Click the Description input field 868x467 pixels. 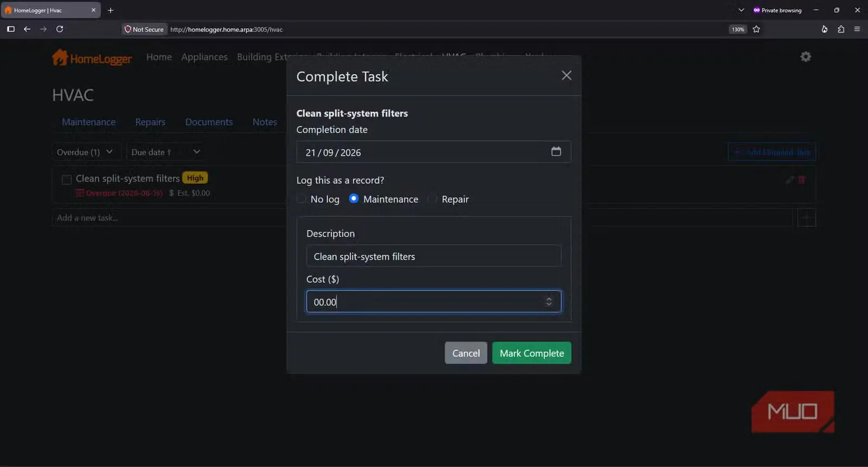tap(433, 256)
